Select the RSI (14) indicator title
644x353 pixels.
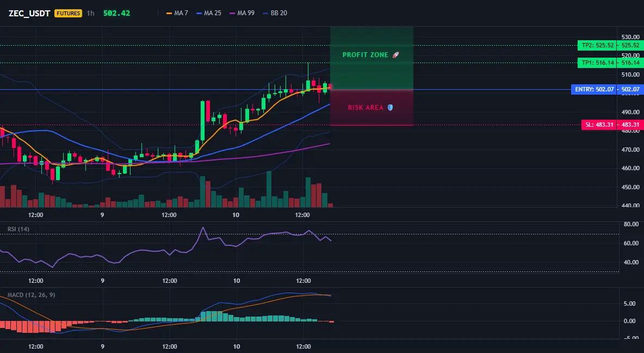[x=18, y=229]
